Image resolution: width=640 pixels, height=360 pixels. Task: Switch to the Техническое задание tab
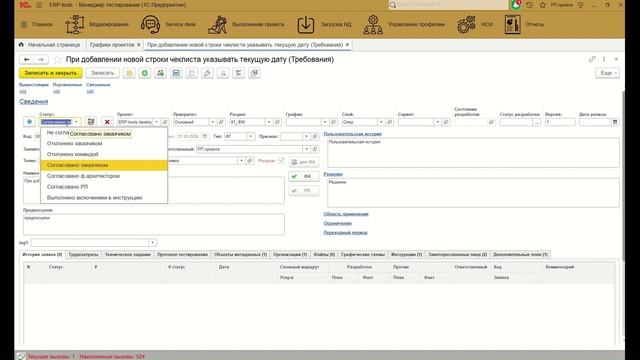pos(128,254)
